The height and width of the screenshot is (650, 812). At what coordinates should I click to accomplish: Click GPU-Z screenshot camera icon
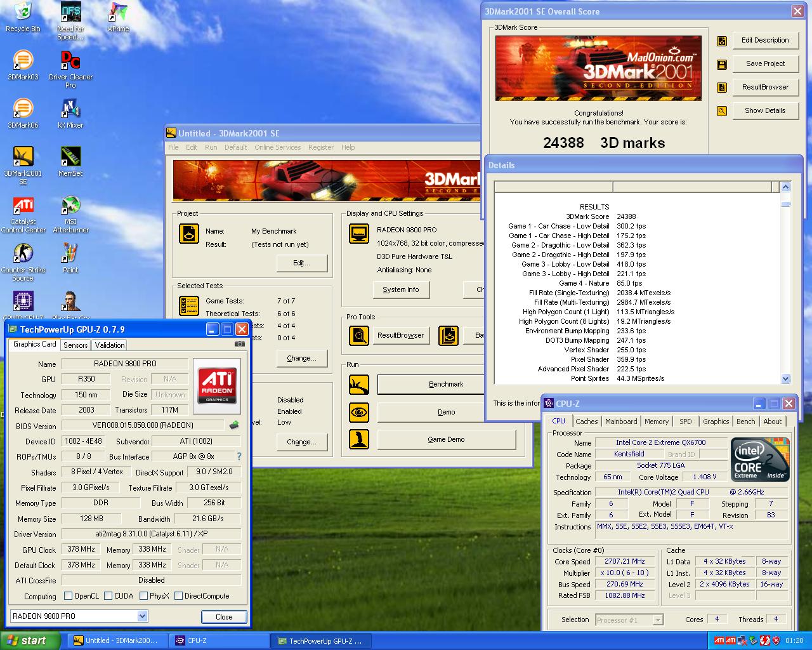(239, 343)
